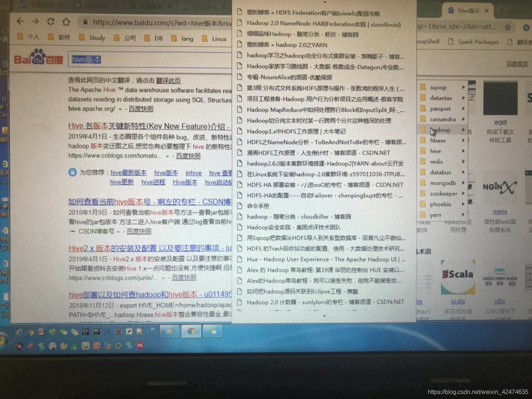532x399 pixels.
Task: Open bookmark Hadoop1.x中HDFS工作原理
Action: [291, 132]
